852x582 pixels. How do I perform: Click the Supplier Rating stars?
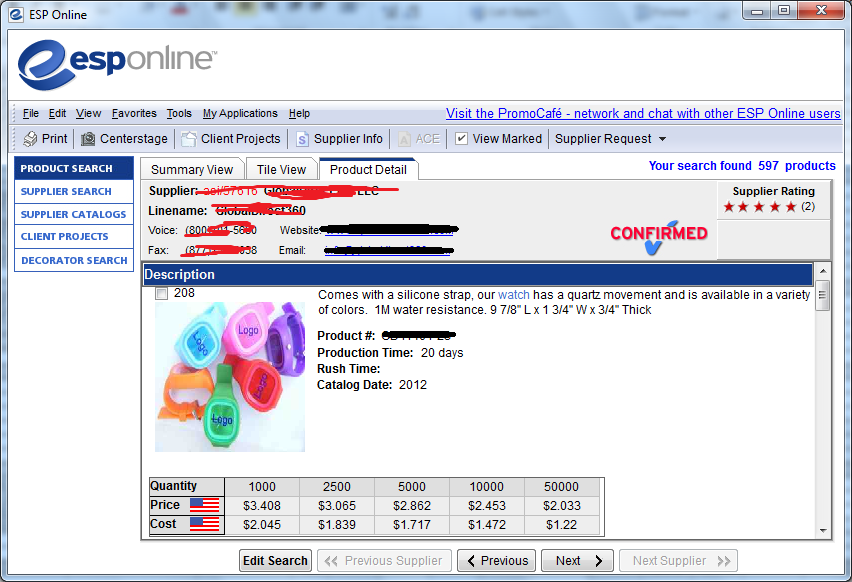(760, 206)
